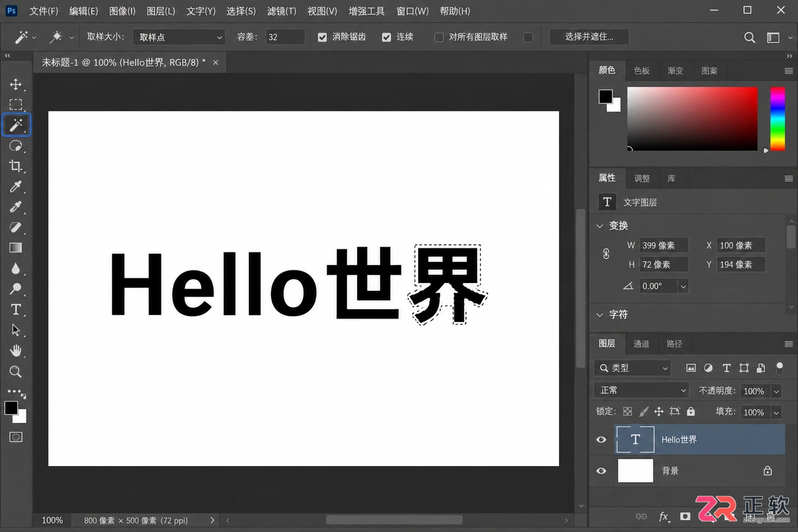Collapse the 变换 section
Screen dimensions: 798x532
pyautogui.click(x=599, y=226)
